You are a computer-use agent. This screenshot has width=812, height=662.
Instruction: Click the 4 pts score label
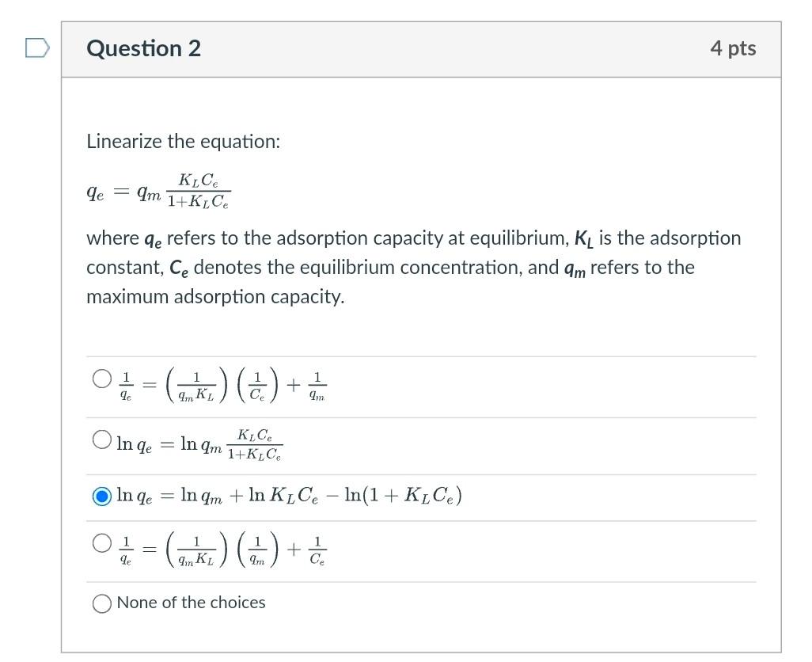pos(733,48)
